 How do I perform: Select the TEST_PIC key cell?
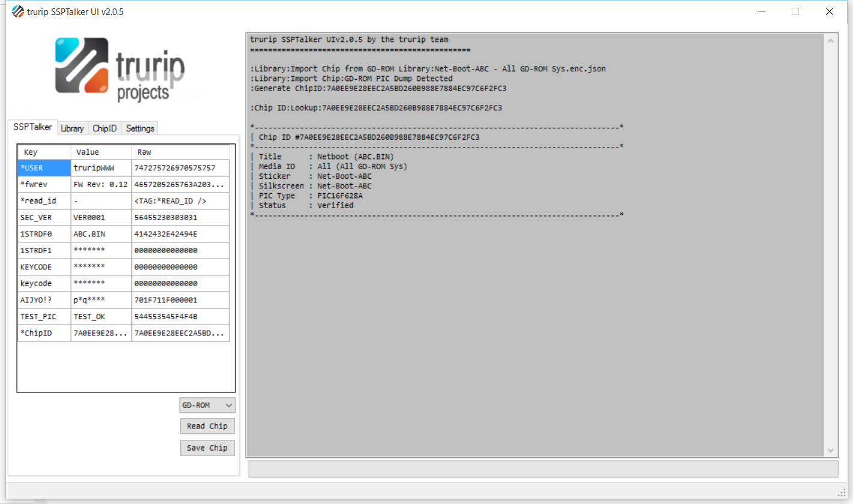point(44,317)
